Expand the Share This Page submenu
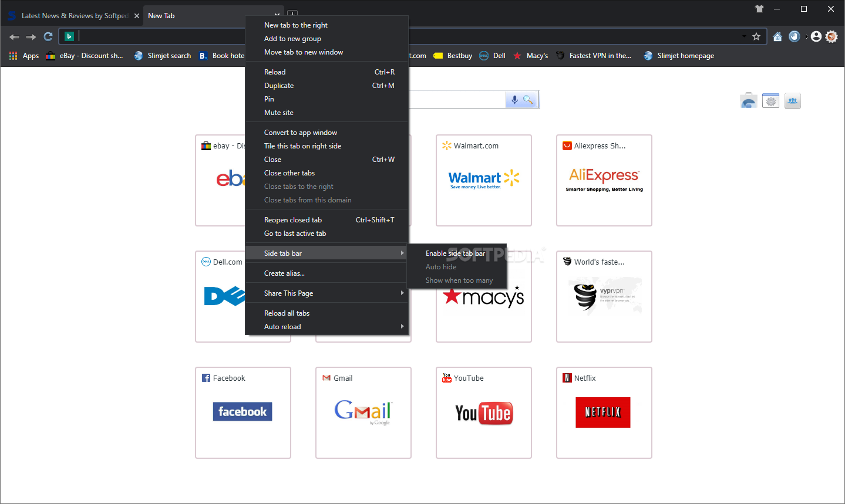This screenshot has height=504, width=845. (326, 293)
